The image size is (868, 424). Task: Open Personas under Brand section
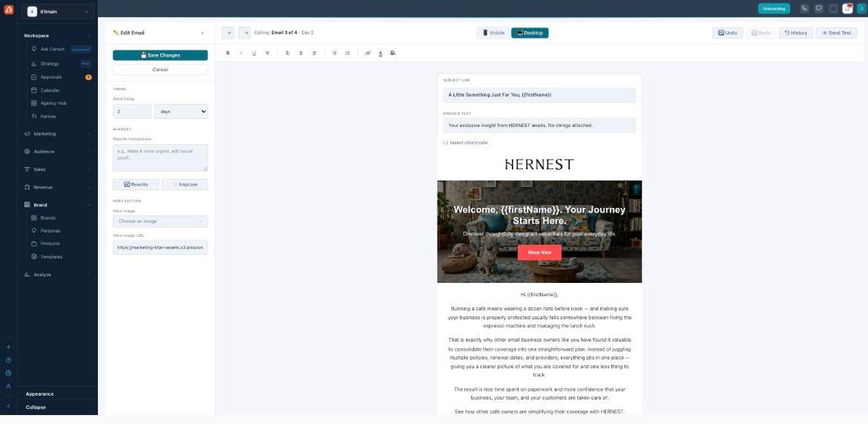click(x=61, y=231)
